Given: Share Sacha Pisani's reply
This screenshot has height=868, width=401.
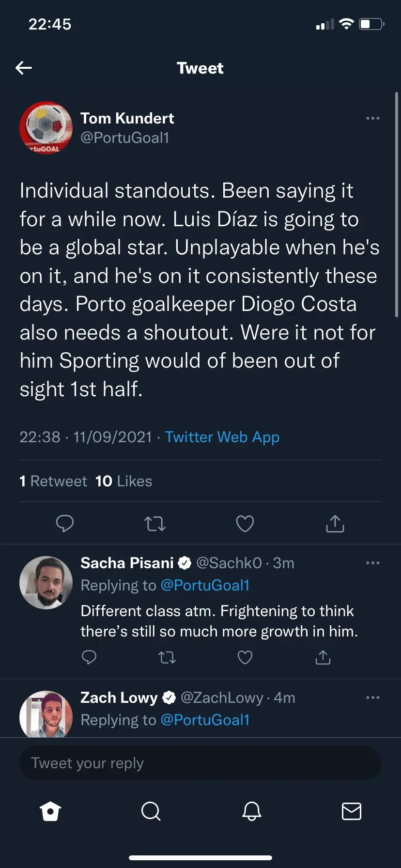Looking at the screenshot, I should (323, 657).
